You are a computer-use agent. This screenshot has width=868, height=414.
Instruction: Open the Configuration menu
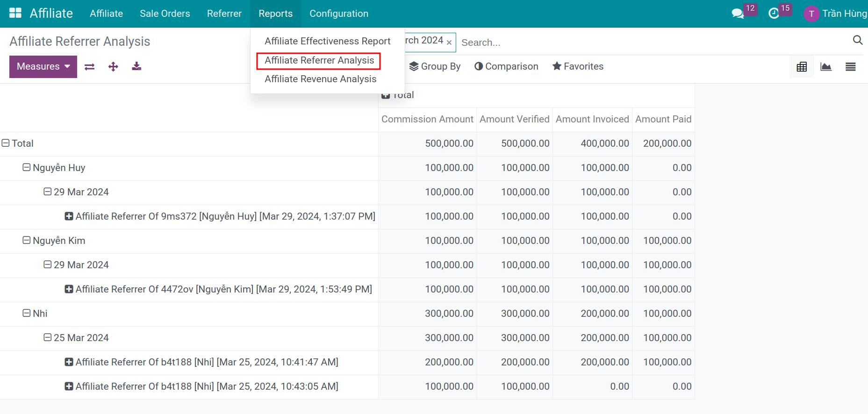pos(339,14)
